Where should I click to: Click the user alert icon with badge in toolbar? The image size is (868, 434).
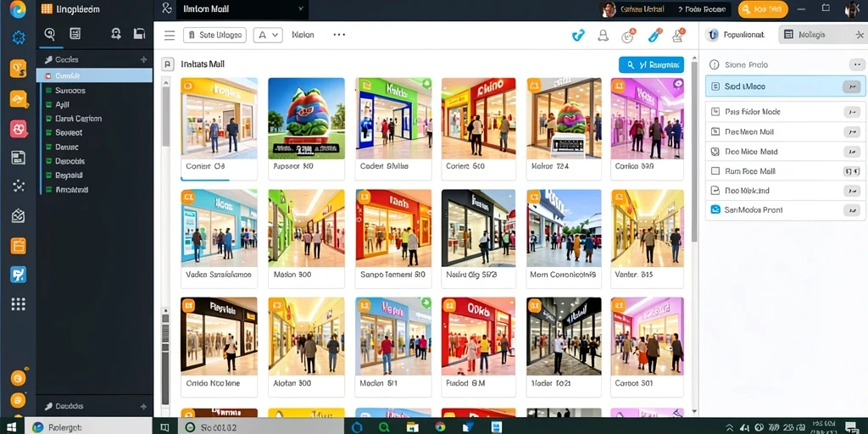[x=678, y=36]
